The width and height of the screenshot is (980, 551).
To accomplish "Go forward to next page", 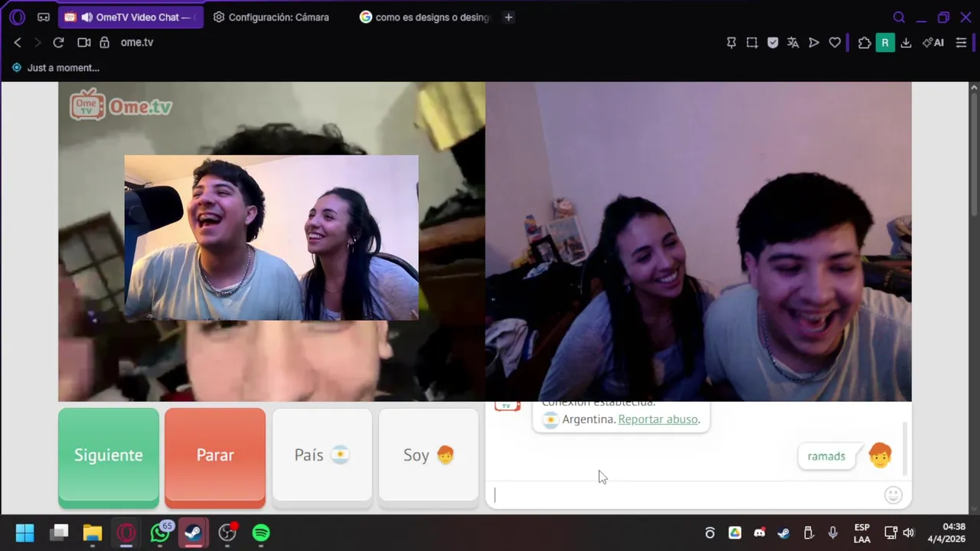I will (x=38, y=42).
